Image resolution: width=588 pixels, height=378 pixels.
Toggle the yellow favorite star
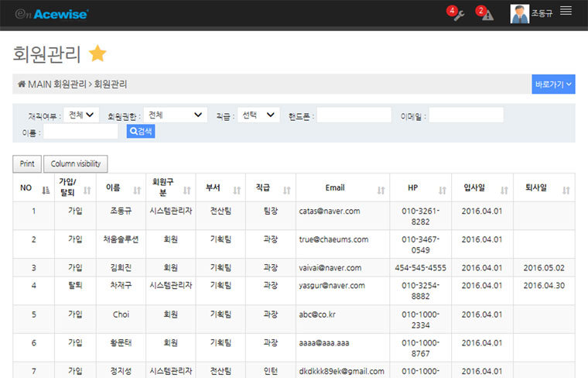pyautogui.click(x=97, y=53)
